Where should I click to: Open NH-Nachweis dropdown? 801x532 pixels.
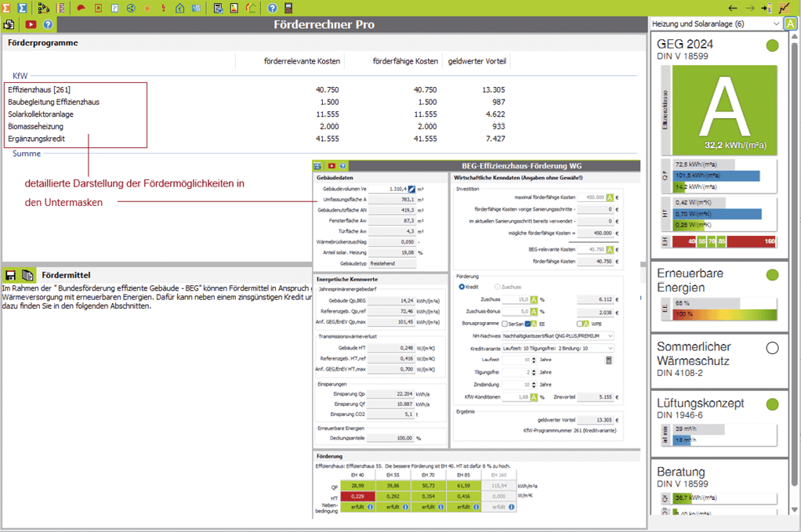(558, 336)
